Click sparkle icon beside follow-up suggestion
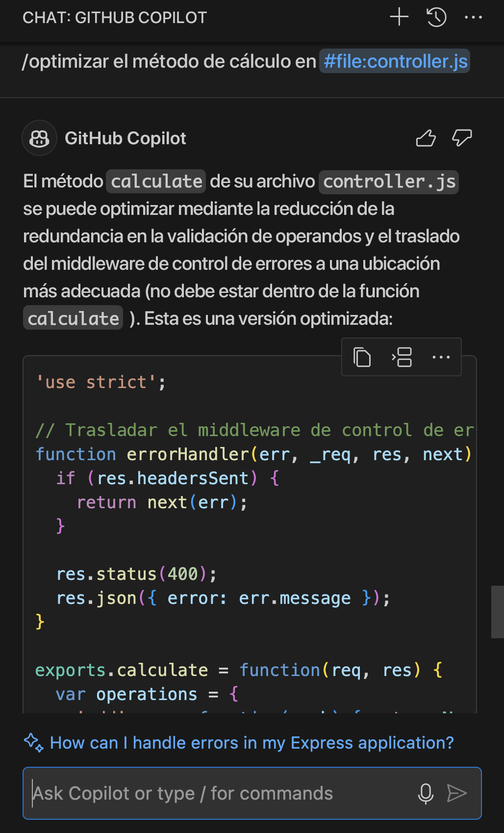This screenshot has height=833, width=504. (33, 742)
